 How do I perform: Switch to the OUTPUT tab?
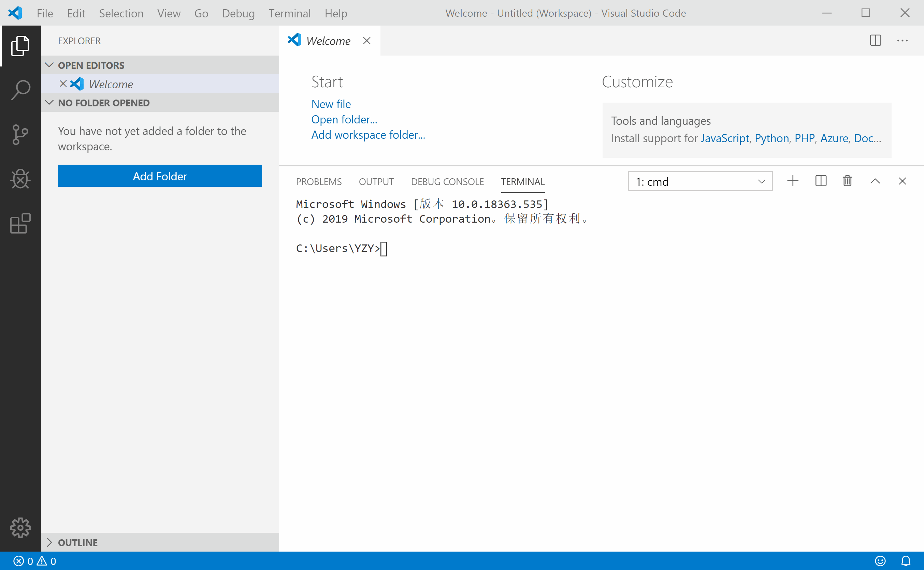coord(376,181)
